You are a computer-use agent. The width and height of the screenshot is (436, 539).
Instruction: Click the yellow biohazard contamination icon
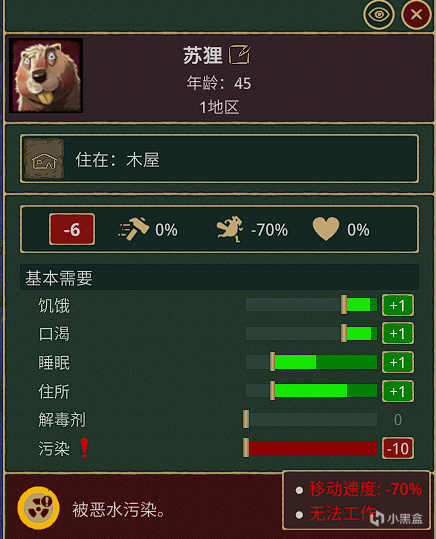click(x=39, y=508)
